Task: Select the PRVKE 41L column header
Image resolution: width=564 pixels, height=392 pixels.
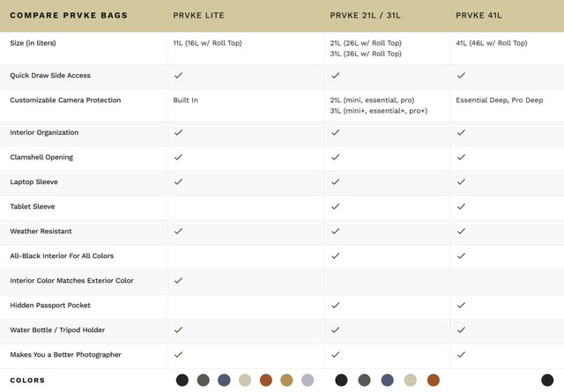Action: coord(479,16)
